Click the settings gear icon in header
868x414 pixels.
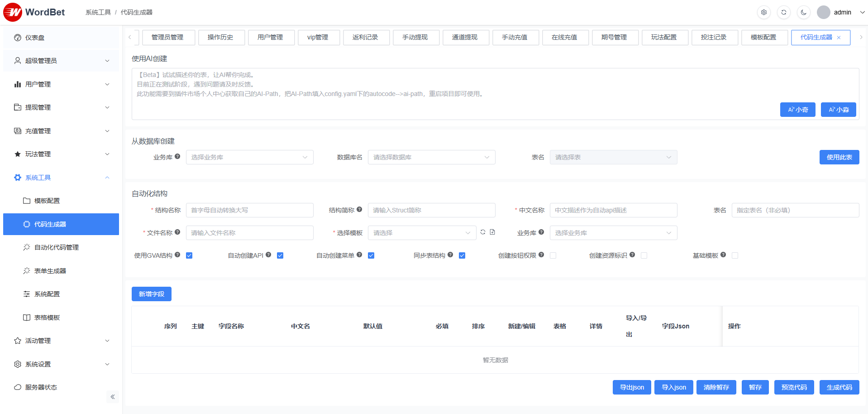point(764,12)
